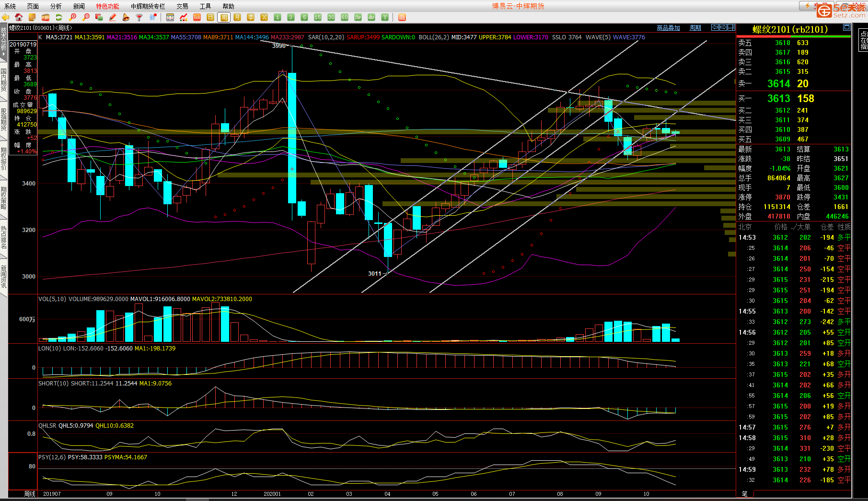Zoom in with the plus magnifier icon

coord(72,17)
